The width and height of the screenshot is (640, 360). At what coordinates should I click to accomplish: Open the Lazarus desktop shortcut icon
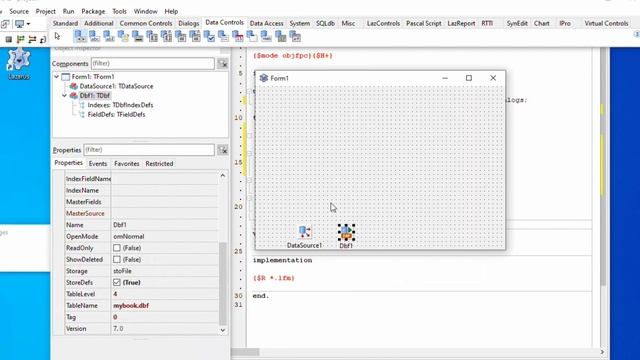[18, 64]
